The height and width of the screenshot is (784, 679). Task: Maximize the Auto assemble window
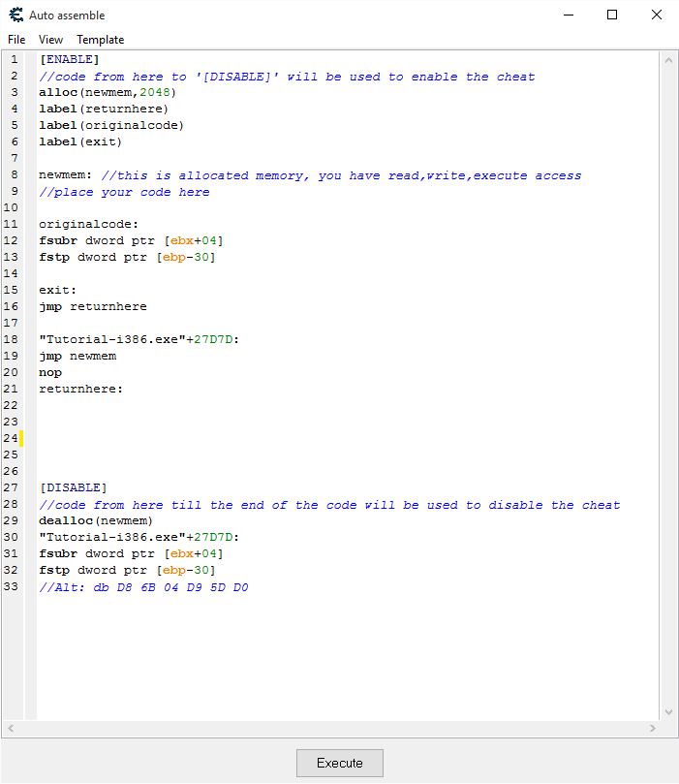612,16
